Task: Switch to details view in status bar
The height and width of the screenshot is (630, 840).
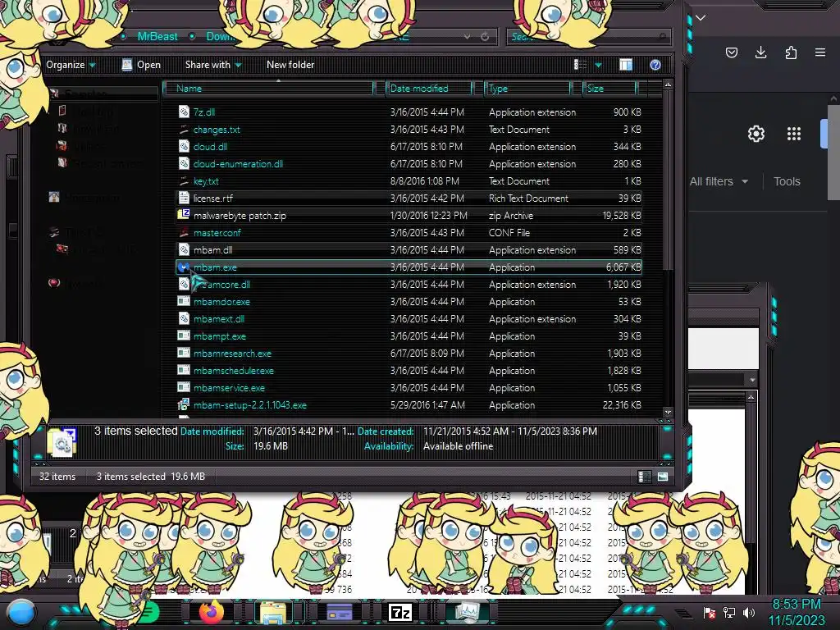Action: tap(645, 477)
